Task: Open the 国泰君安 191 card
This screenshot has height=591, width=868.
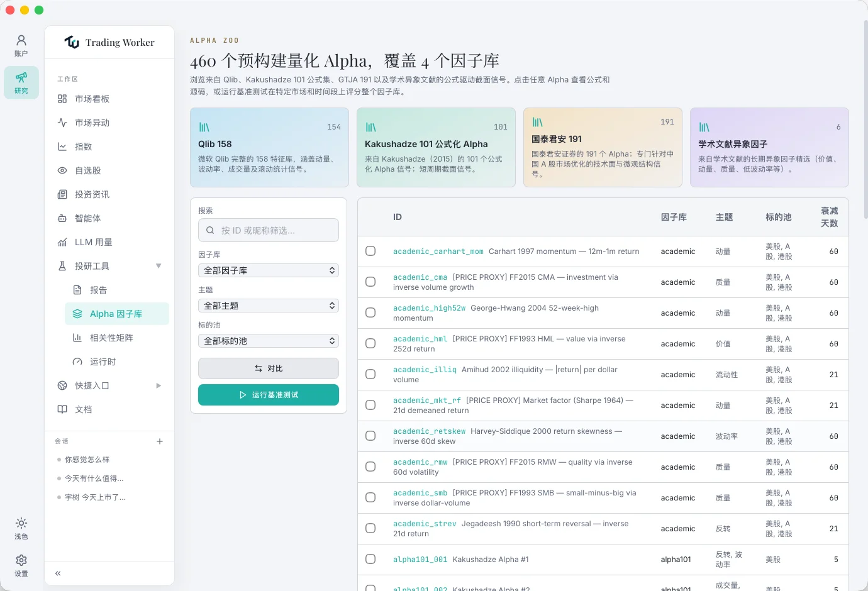Action: click(x=603, y=147)
